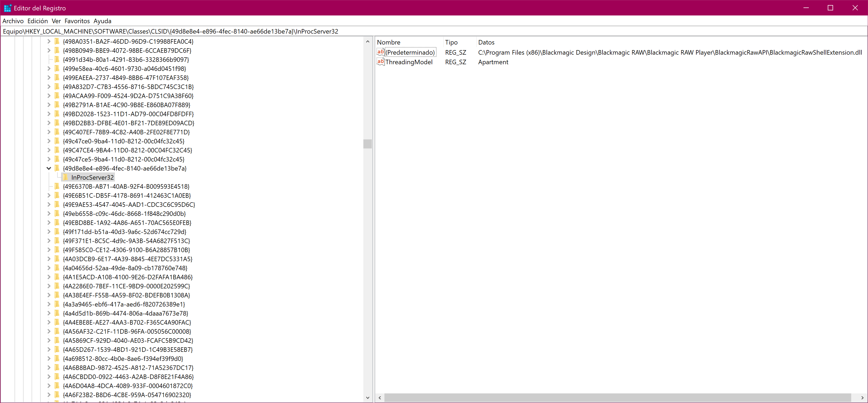The image size is (868, 403).
Task: Expand the {49A832D7-C7B3-4556-8716-5BDC745C3C1B} key
Action: tap(49, 87)
